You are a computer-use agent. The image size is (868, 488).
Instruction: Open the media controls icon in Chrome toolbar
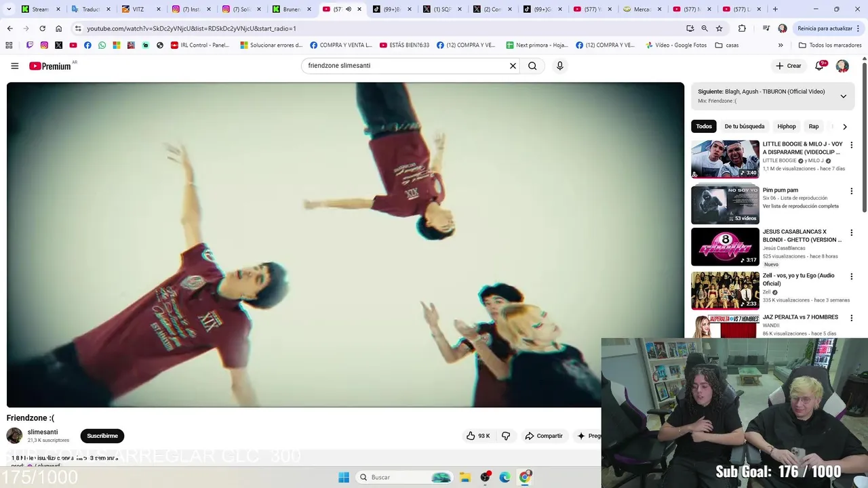coord(766,28)
